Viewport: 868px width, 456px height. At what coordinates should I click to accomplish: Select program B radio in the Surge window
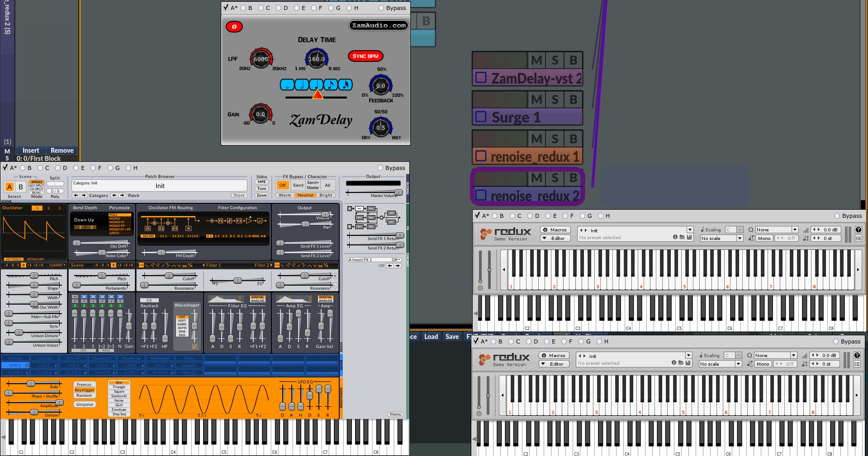[x=23, y=168]
